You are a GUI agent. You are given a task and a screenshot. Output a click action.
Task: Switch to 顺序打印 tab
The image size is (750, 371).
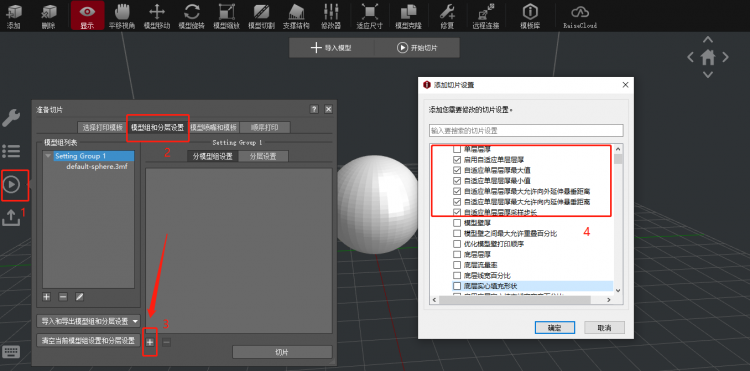pyautogui.click(x=265, y=128)
